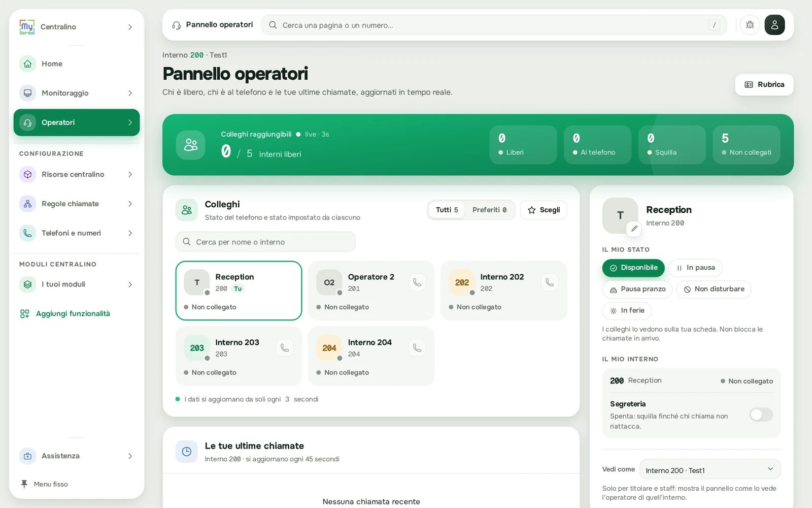The height and width of the screenshot is (508, 812).
Task: Click the Assistenza icon in sidebar
Action: click(28, 456)
